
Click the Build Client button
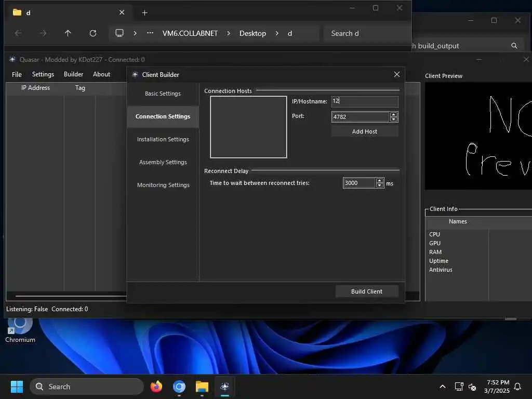coord(367,291)
